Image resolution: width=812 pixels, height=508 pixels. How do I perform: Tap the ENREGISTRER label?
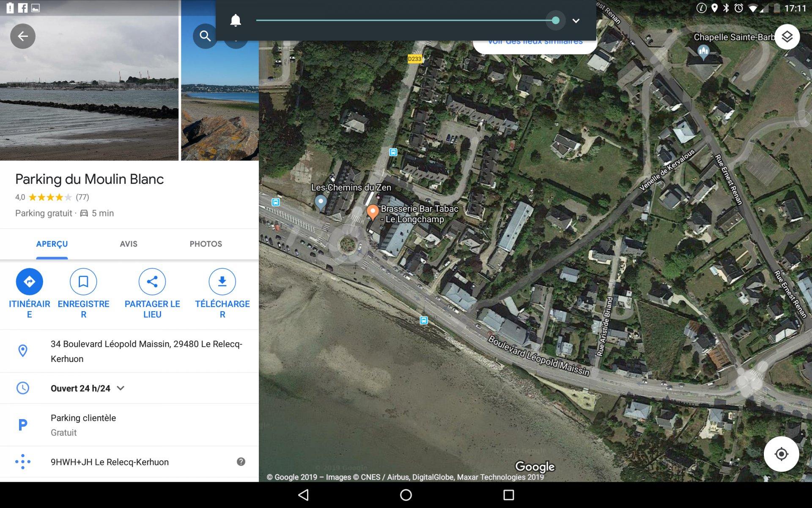point(83,309)
